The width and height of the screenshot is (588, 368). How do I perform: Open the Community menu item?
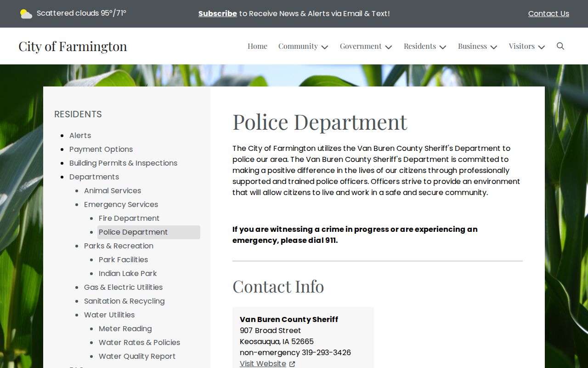click(x=298, y=46)
